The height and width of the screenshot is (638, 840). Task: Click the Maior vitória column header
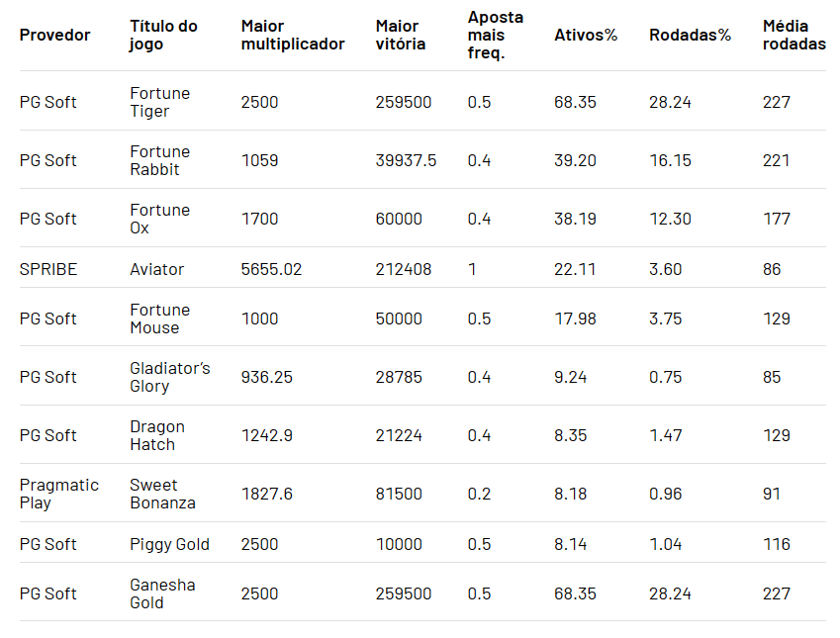401,35
